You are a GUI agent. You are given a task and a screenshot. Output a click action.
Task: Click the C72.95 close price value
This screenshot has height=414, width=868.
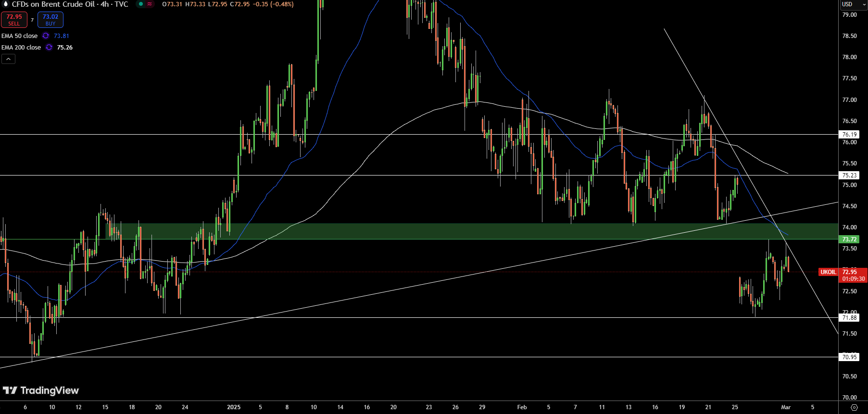tap(239, 4)
